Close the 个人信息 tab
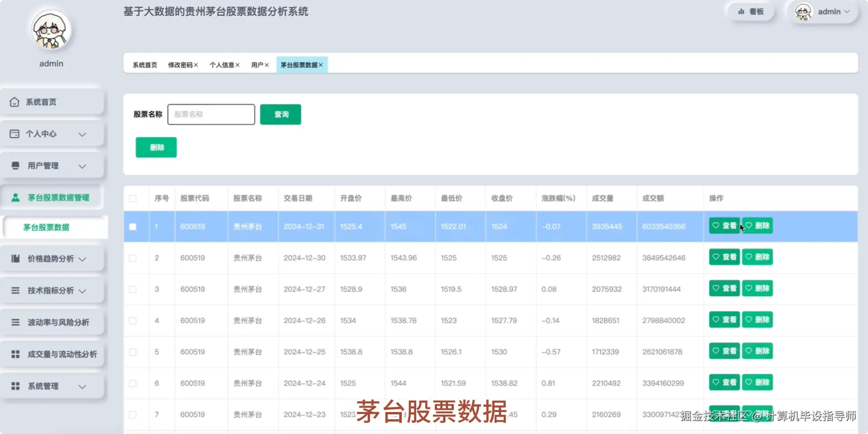This screenshot has width=868, height=434. pyautogui.click(x=237, y=65)
